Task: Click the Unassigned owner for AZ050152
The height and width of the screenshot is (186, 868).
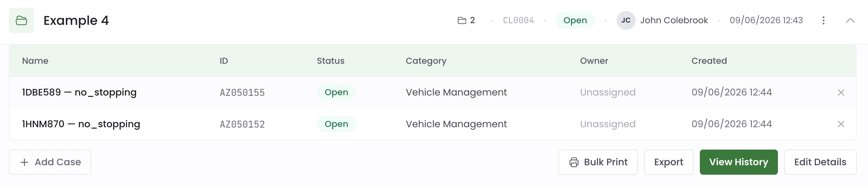Action: pos(608,124)
